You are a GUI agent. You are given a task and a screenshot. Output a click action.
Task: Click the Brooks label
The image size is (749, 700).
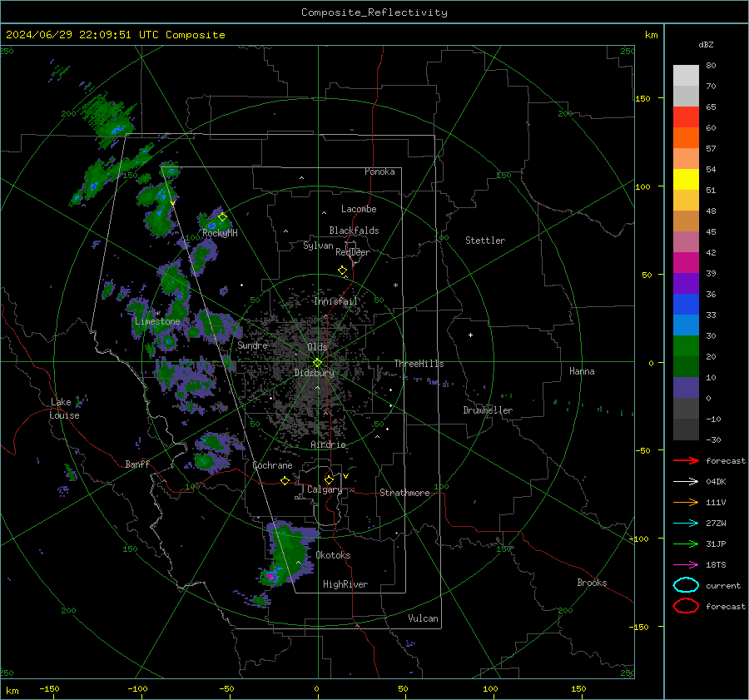(x=592, y=583)
